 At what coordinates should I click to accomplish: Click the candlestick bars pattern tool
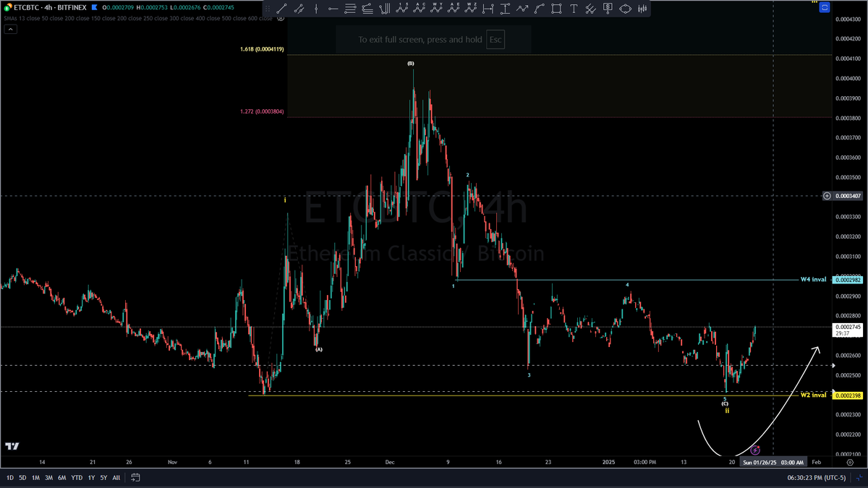tap(642, 9)
